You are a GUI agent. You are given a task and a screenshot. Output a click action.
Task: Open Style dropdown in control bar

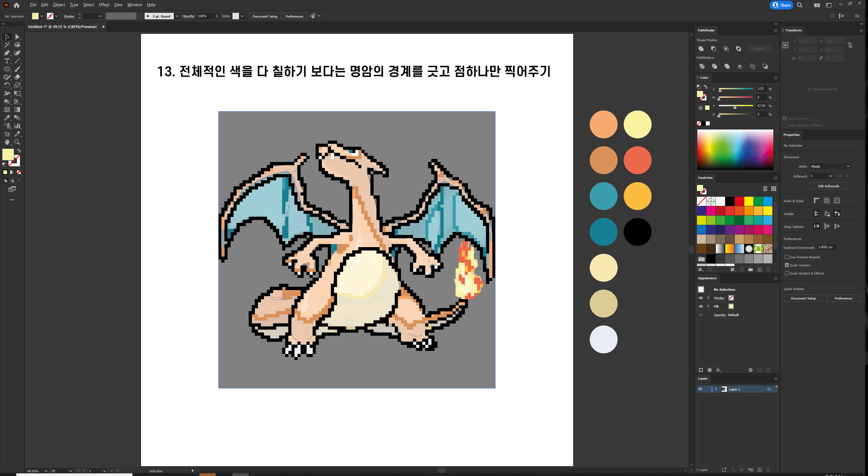coord(242,16)
